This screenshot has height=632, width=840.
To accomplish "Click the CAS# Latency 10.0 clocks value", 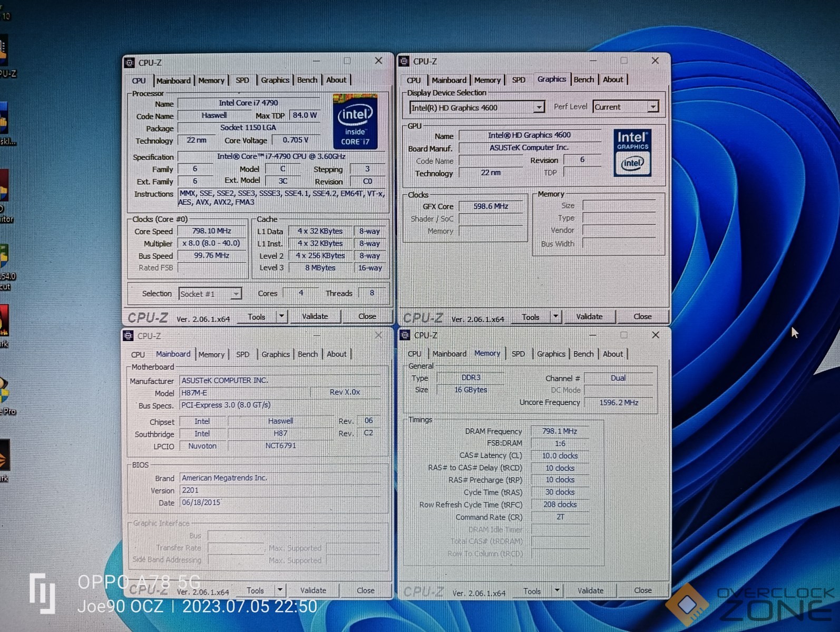I will pyautogui.click(x=560, y=456).
